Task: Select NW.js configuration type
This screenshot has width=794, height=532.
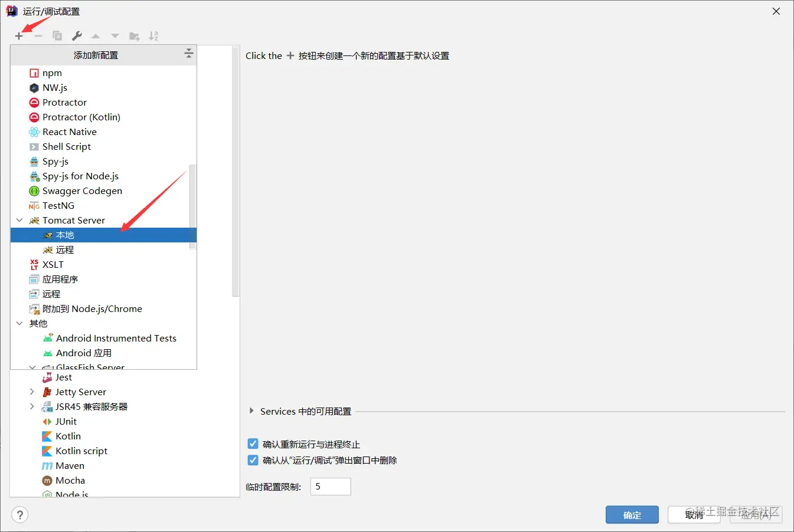Action: 103,88
